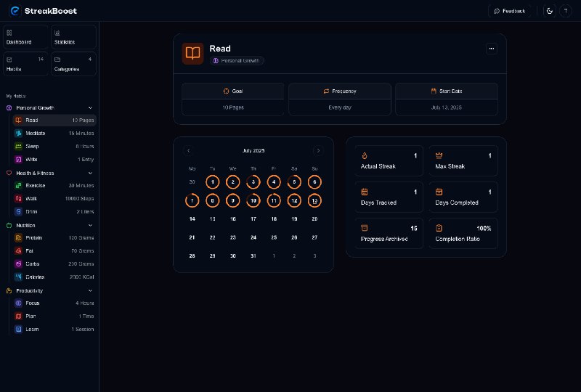The image size is (581, 392).
Task: Collapse the Nutrition category chevron
Action: (90, 226)
